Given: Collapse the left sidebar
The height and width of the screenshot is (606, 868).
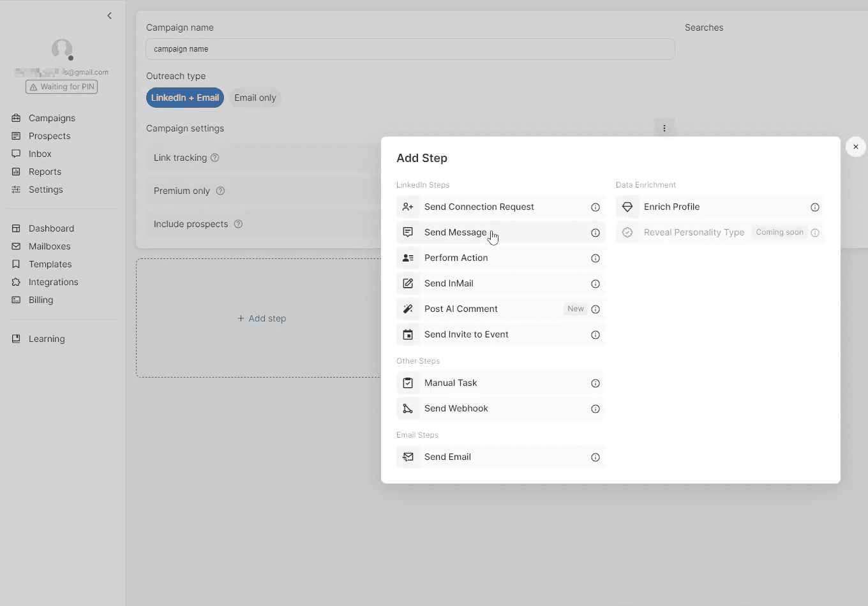Looking at the screenshot, I should tap(109, 15).
